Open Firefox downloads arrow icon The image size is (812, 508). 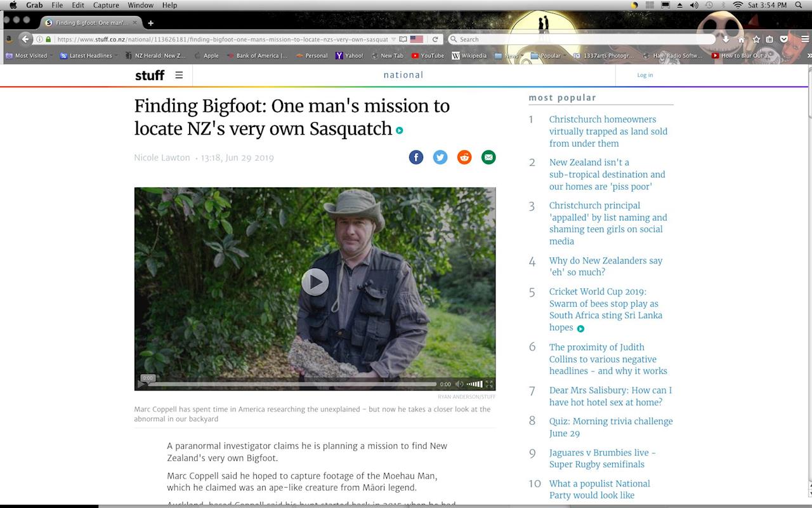pos(726,39)
